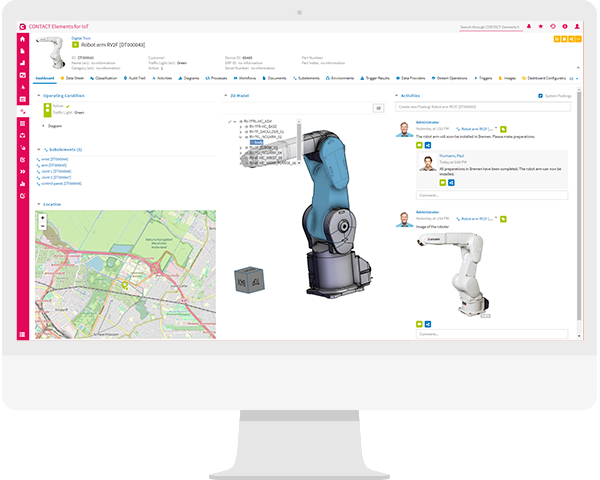600x480 pixels.
Task: Open Home from the red sidebar
Action: coord(23,39)
